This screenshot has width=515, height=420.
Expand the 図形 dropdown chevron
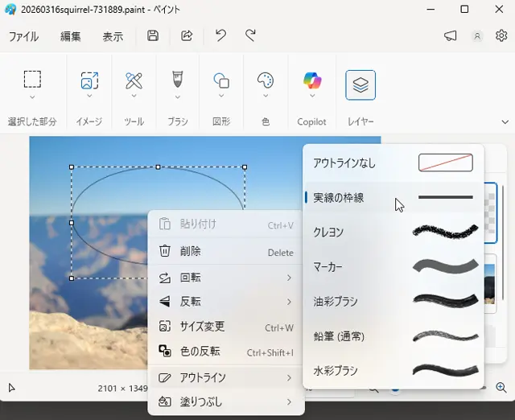[221, 96]
